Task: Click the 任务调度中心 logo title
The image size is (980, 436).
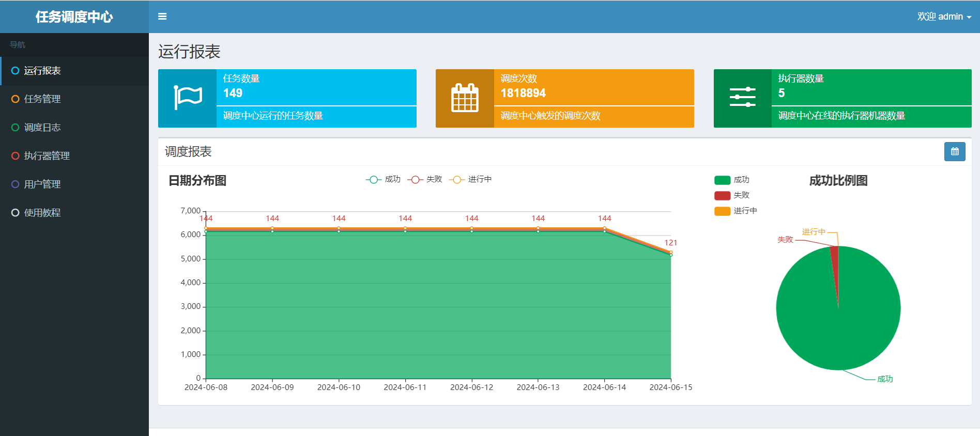Action: pyautogui.click(x=74, y=17)
